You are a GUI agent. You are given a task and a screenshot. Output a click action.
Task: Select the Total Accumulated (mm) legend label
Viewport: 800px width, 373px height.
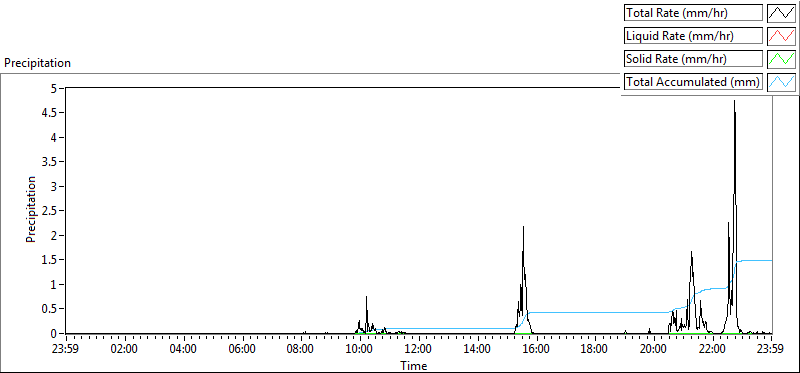[693, 82]
